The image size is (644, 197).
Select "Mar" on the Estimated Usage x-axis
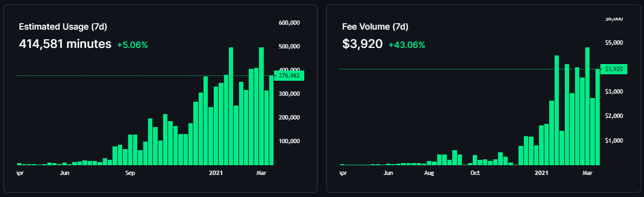pos(262,173)
